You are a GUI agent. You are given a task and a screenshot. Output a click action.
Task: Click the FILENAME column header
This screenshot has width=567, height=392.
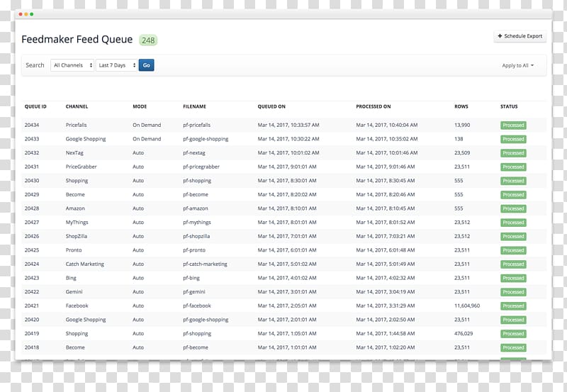pyautogui.click(x=194, y=106)
